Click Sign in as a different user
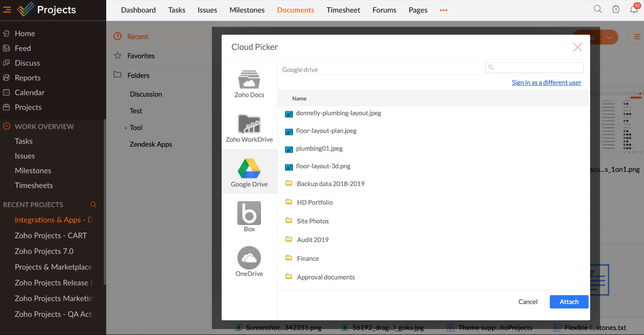Viewport: 644px width, 335px height. click(x=547, y=82)
